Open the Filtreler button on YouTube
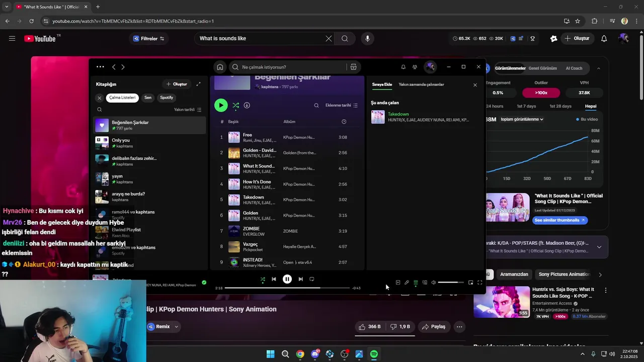This screenshot has width=644, height=362. [x=148, y=39]
